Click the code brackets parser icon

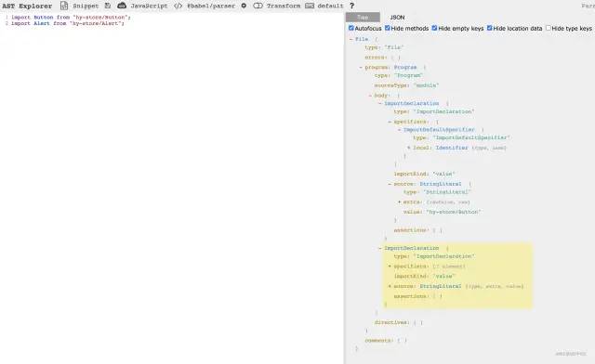pyautogui.click(x=178, y=6)
